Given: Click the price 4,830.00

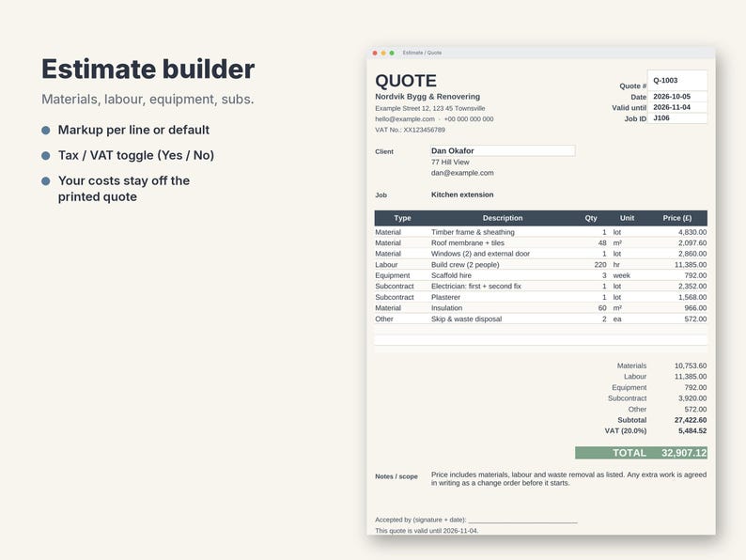Looking at the screenshot, I should [692, 232].
